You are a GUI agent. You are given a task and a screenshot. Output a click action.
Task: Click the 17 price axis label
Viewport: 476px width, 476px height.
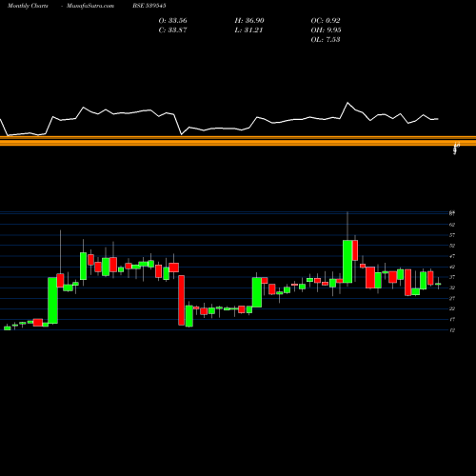coord(452,319)
